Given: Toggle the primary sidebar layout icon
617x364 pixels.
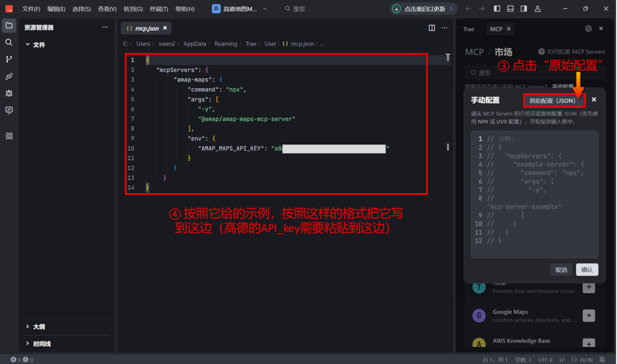Looking at the screenshot, I should point(497,9).
